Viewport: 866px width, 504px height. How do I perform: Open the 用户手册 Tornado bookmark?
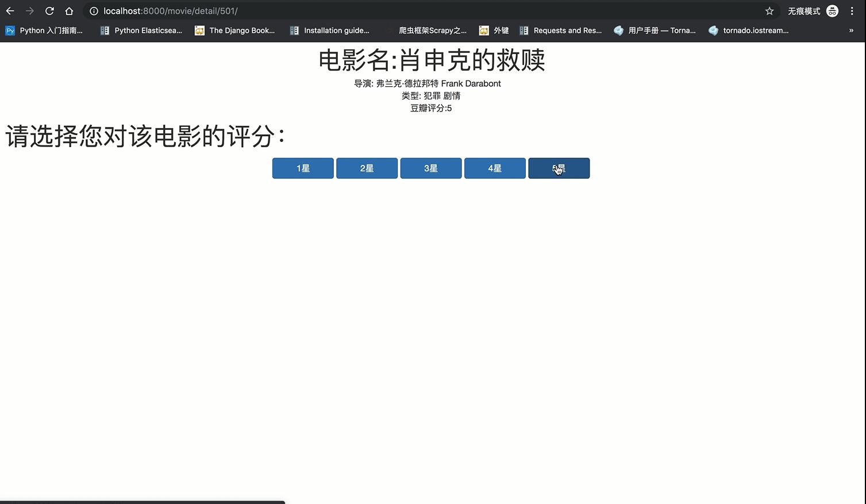click(655, 30)
